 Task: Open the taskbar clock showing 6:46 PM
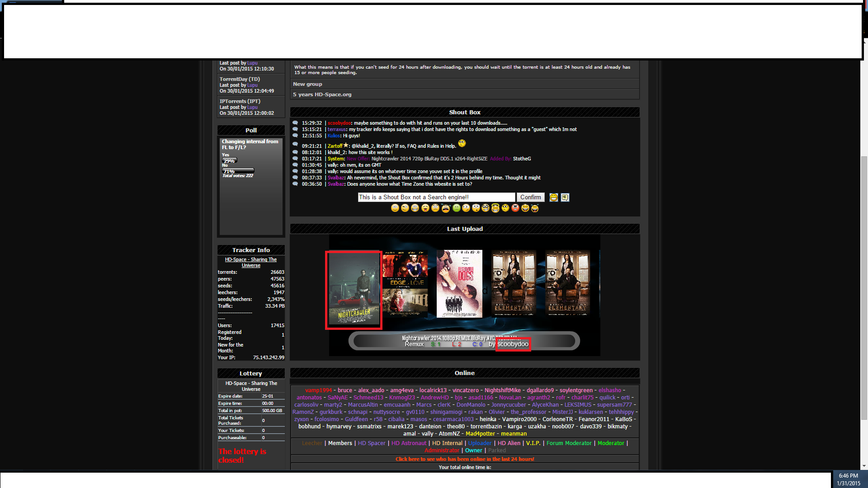pyautogui.click(x=848, y=479)
